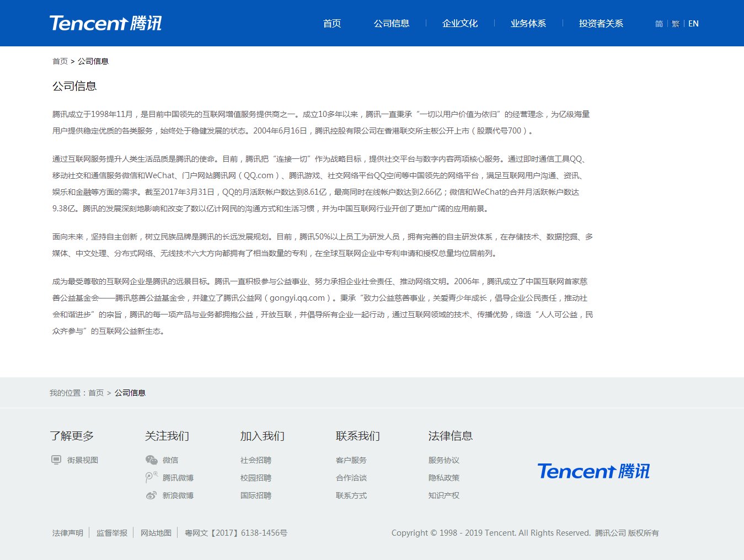This screenshot has width=744, height=560.
Task: Click the Copyright © 1998 - 2019 Tencent text
Action: (x=525, y=533)
